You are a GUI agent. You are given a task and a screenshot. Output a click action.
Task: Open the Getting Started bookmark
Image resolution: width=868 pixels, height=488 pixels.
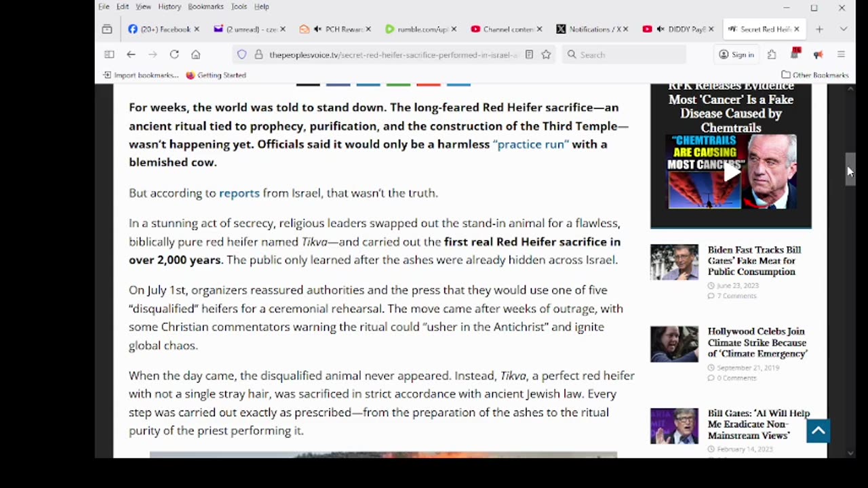(216, 75)
